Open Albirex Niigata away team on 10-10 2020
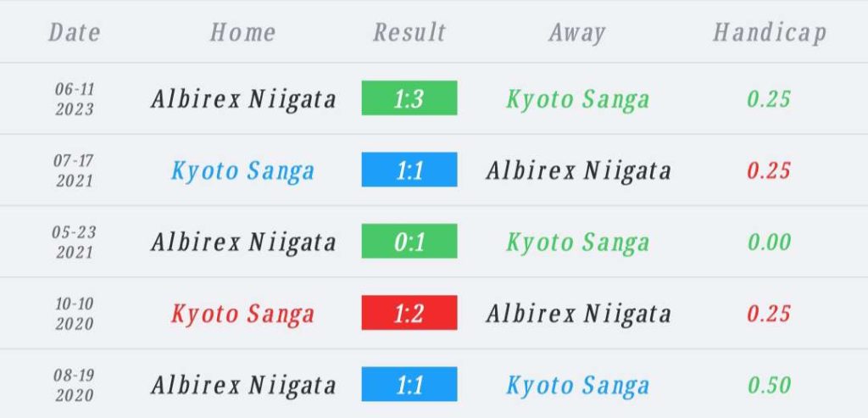 [x=578, y=314]
